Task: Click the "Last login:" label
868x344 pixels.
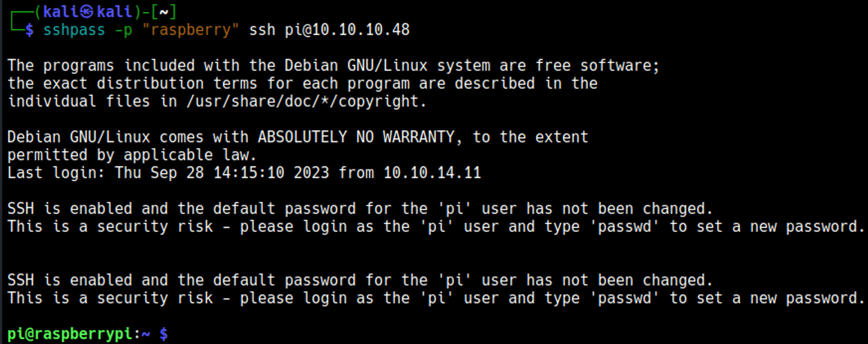Action: point(56,173)
